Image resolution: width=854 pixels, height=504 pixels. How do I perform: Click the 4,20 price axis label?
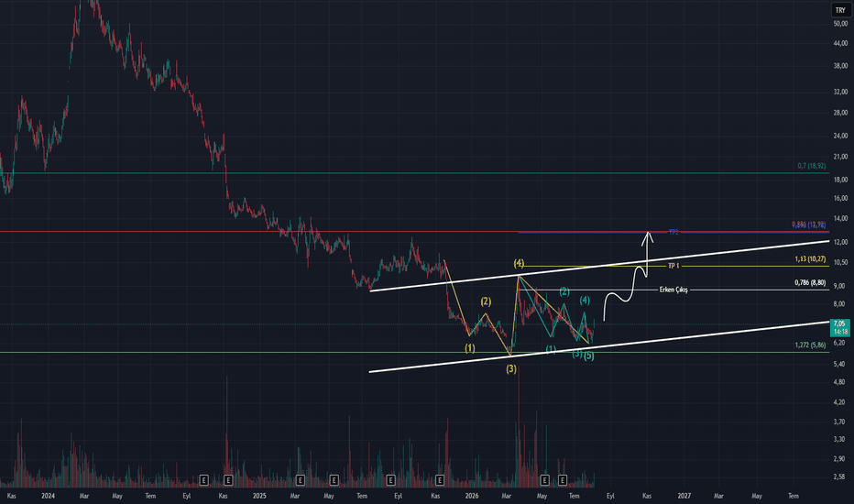839,402
